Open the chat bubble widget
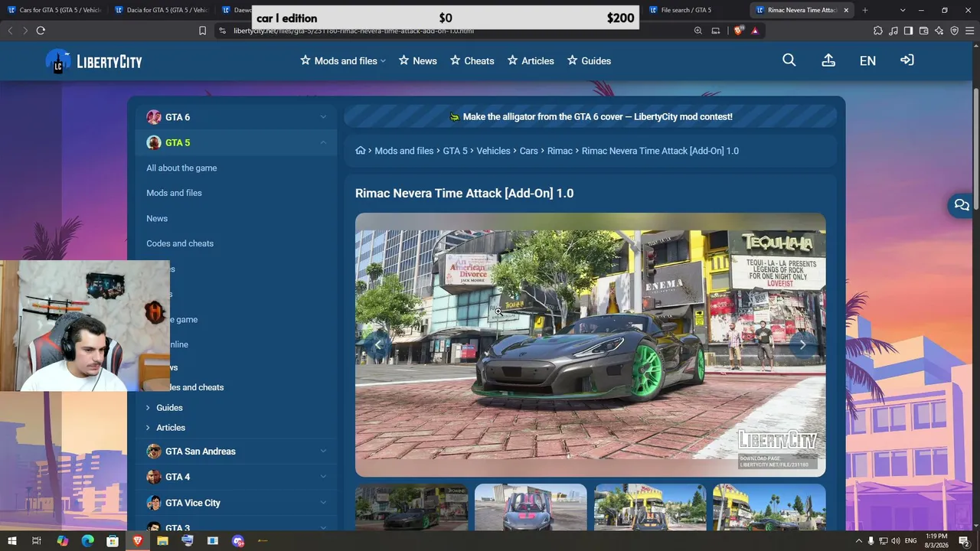Image resolution: width=980 pixels, height=551 pixels. point(962,205)
